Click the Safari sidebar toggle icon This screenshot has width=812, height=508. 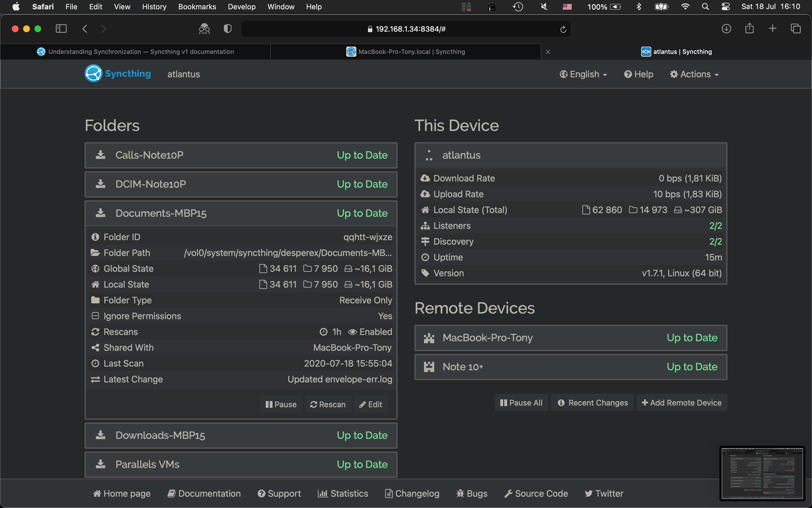point(61,29)
